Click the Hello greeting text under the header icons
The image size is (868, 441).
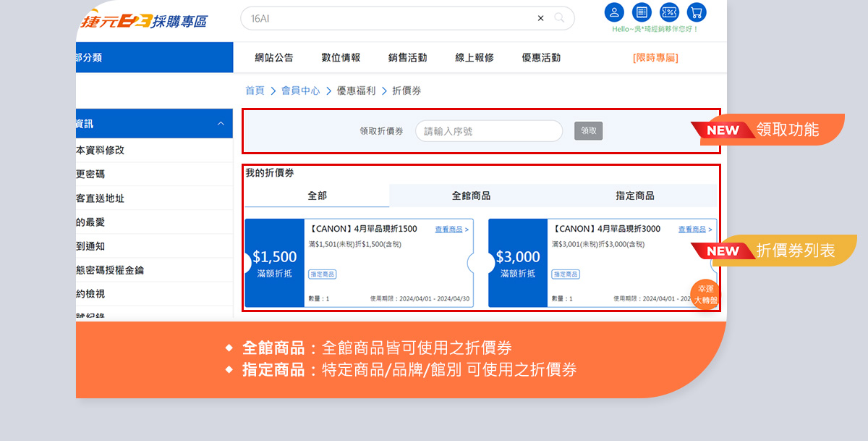click(x=655, y=29)
